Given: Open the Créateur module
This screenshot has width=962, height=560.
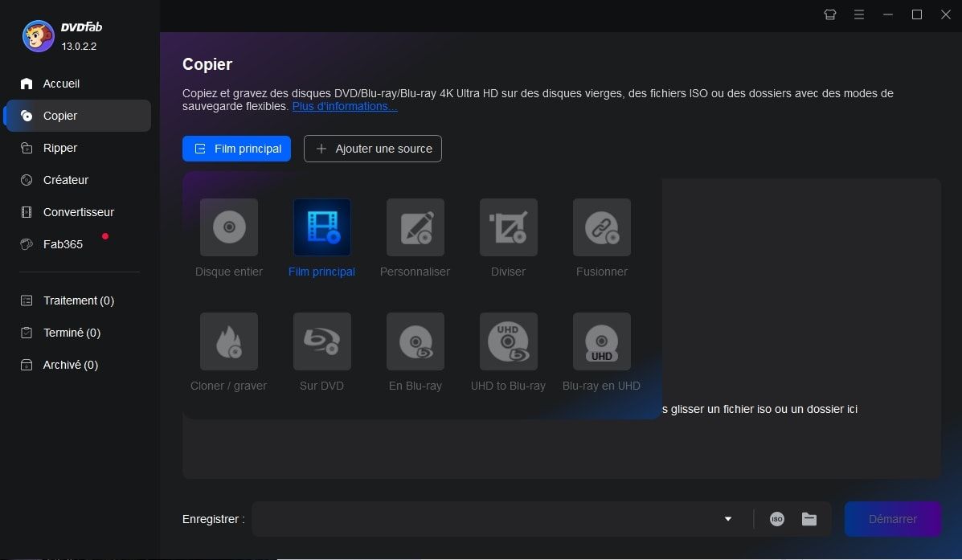Looking at the screenshot, I should click(x=77, y=180).
